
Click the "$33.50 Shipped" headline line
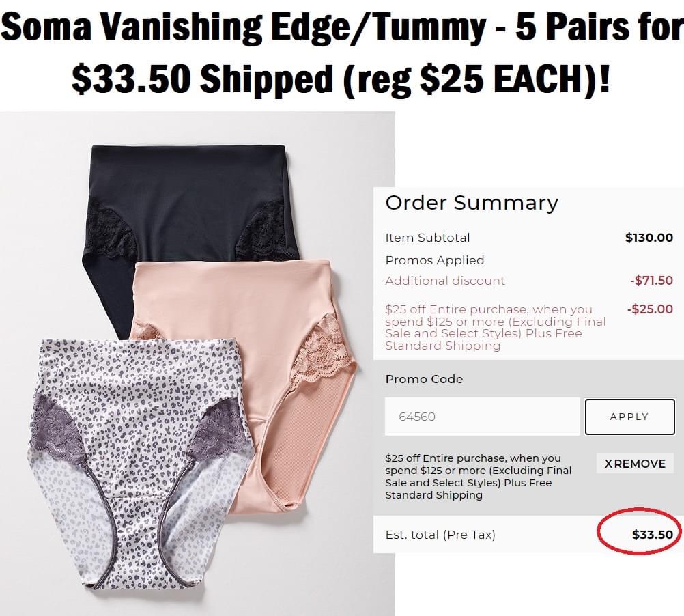[x=341, y=79]
